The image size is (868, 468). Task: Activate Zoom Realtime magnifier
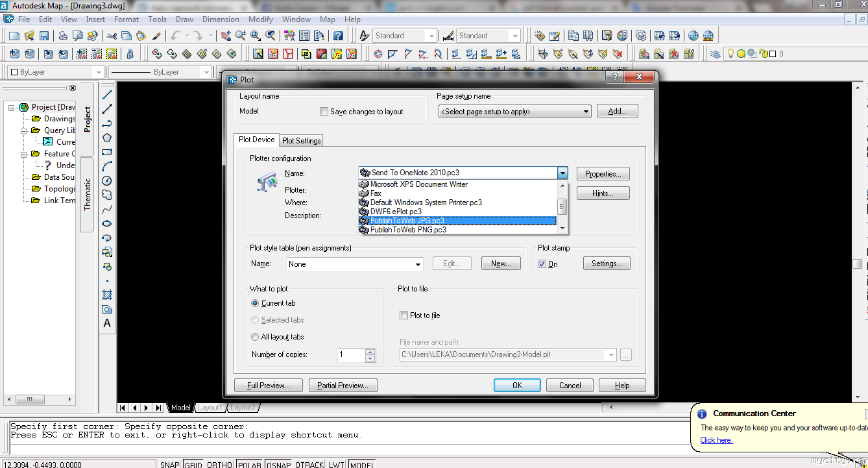point(240,36)
